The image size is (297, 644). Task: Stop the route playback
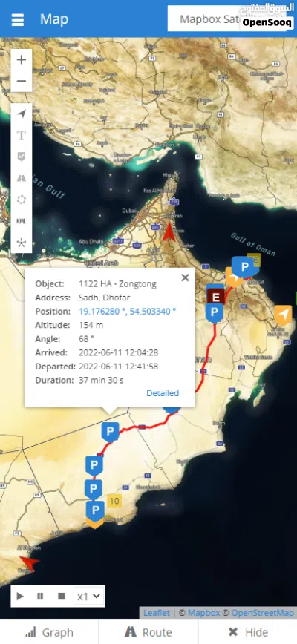[x=61, y=597]
